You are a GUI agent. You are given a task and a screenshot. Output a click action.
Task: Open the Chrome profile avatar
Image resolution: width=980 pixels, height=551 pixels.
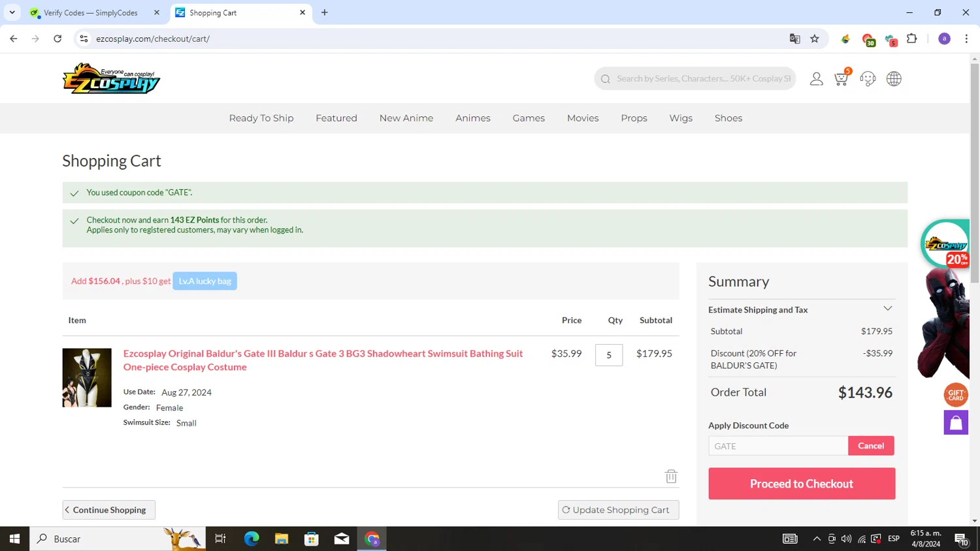tap(944, 39)
